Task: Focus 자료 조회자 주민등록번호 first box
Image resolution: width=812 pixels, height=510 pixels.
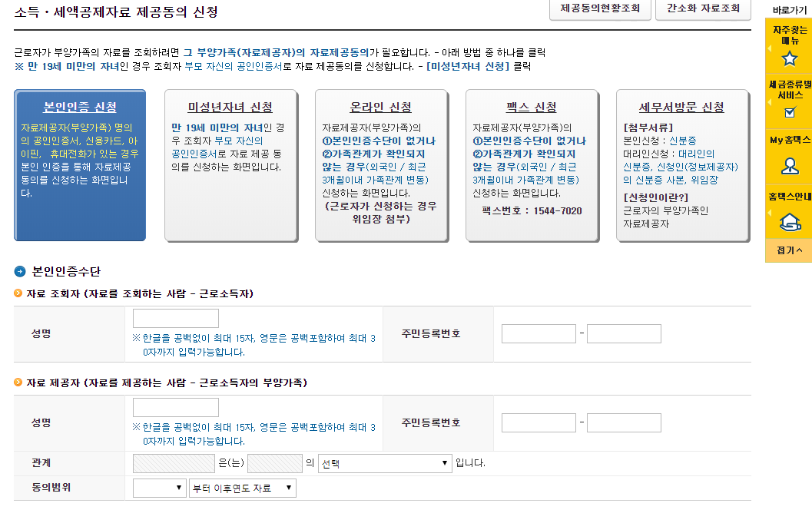Action: point(539,333)
